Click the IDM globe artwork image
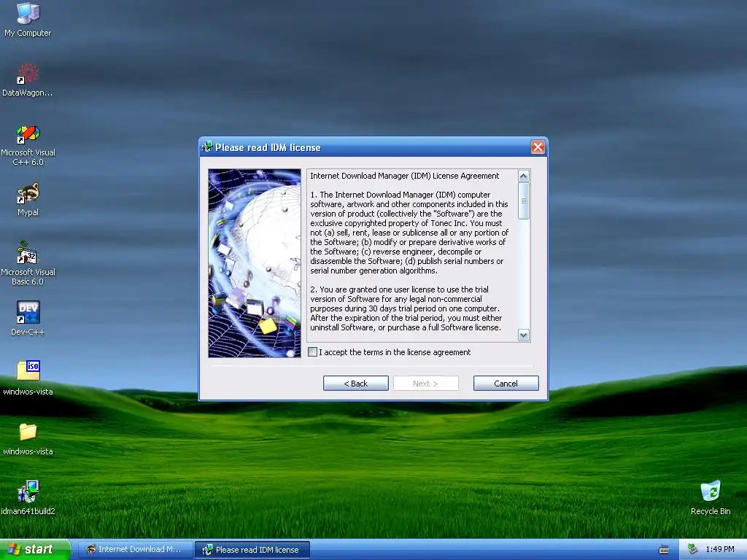Screen dimensions: 747x560 [x=255, y=263]
